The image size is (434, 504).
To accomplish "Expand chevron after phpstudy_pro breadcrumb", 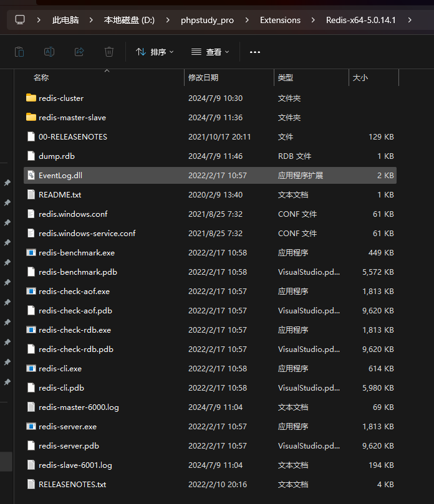I will coord(247,20).
